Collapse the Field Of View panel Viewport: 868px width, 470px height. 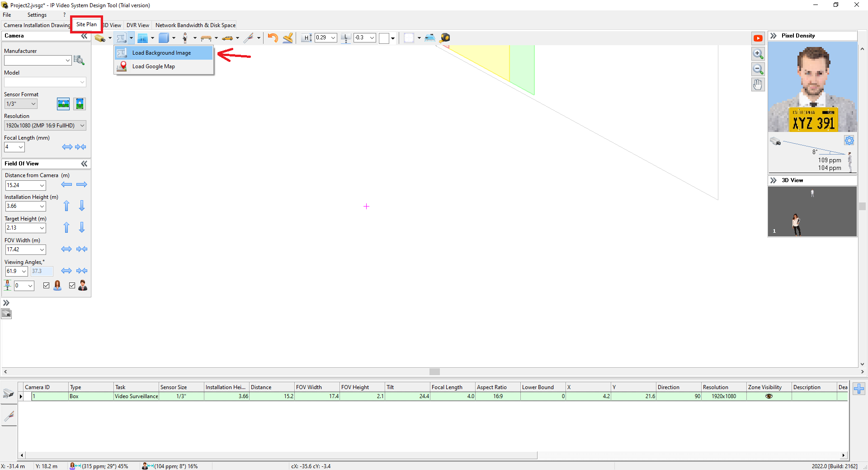click(x=84, y=164)
